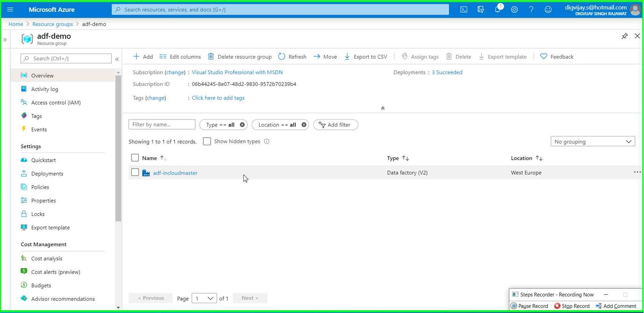This screenshot has height=313, width=644.
Task: Close the adf-demo resource group blade
Action: tap(637, 36)
